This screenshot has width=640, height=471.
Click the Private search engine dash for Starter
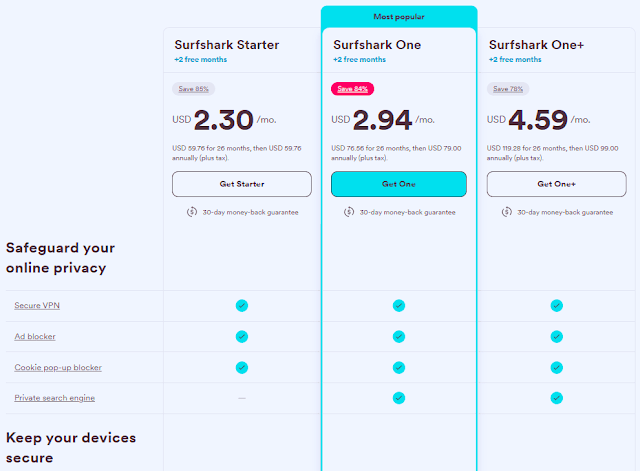coord(242,398)
